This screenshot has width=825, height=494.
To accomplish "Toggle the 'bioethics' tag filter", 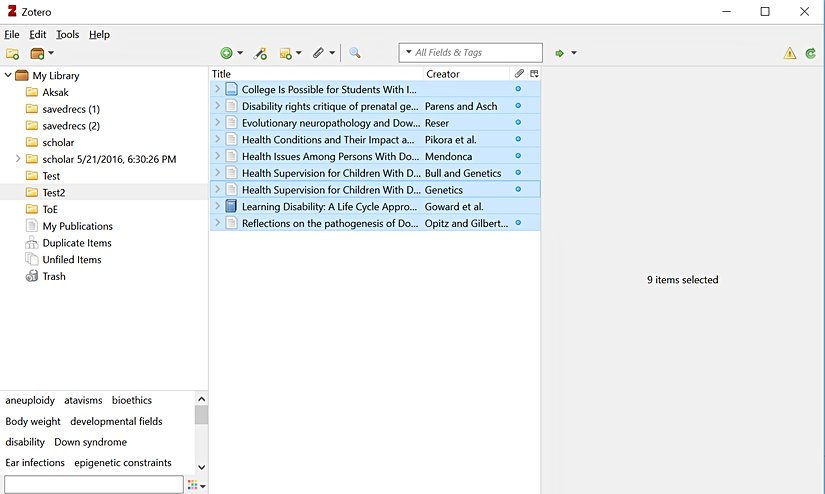I will (131, 400).
